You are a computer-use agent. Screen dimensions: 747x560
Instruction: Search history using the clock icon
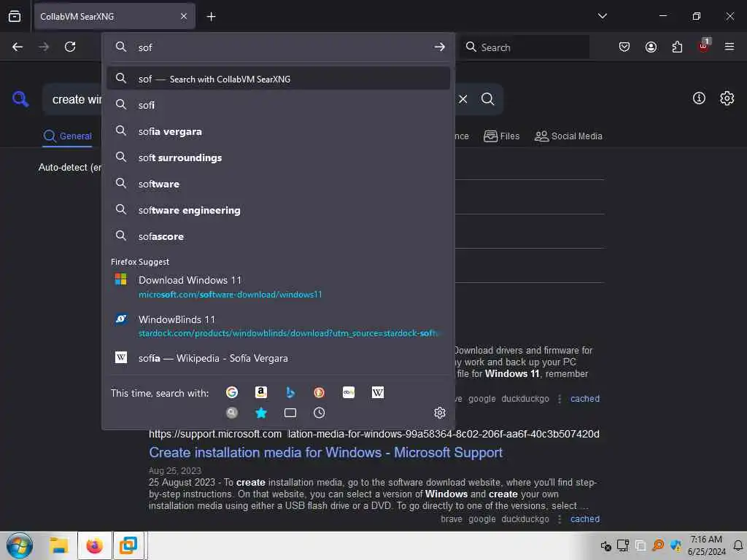320,413
